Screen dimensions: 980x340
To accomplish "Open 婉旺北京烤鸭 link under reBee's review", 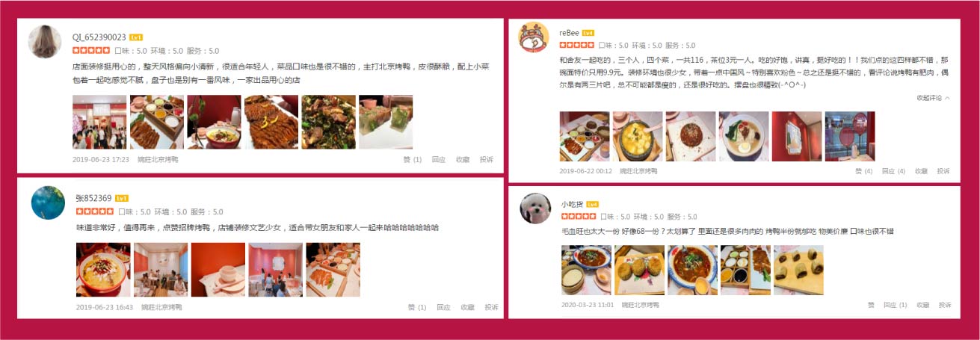I will tap(638, 171).
